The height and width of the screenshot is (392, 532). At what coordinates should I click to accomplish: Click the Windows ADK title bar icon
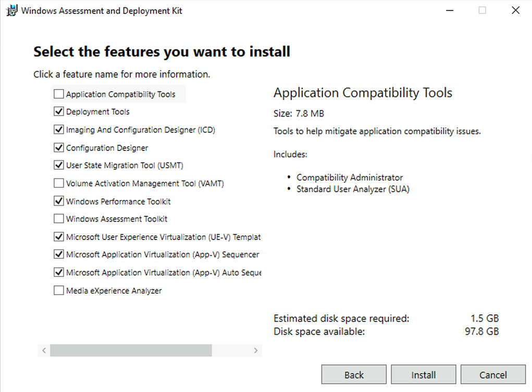11,10
